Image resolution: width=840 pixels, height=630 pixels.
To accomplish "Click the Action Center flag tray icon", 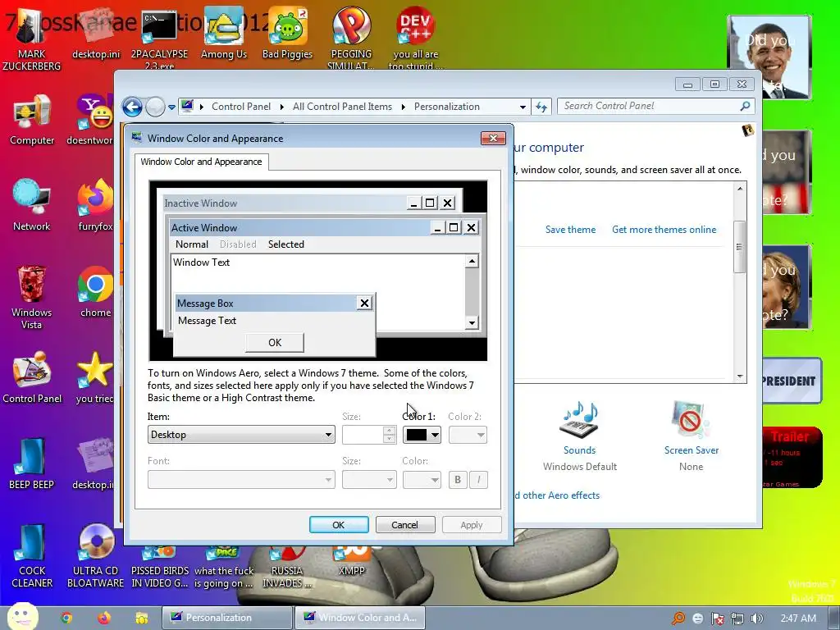I will coord(717,619).
